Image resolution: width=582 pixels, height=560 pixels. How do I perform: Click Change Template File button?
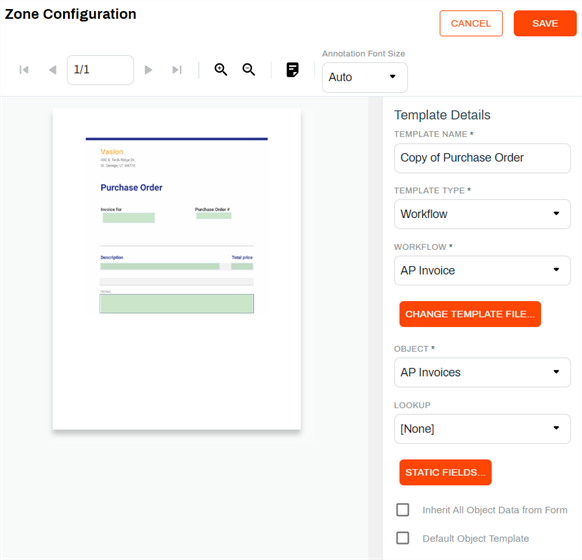[470, 314]
